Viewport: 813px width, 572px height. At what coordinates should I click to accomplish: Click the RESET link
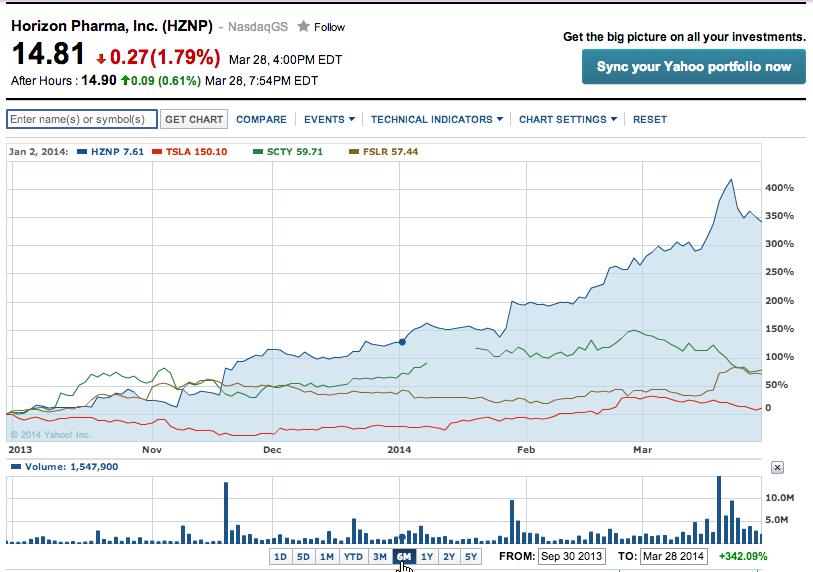[650, 119]
